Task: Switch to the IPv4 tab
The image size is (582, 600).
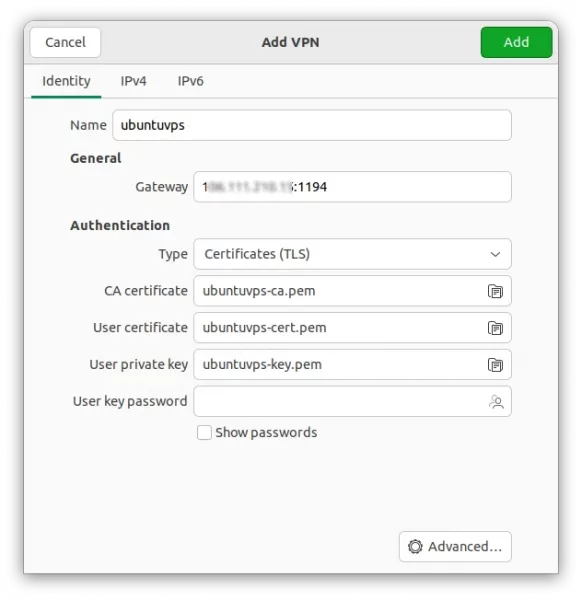Action: [133, 81]
